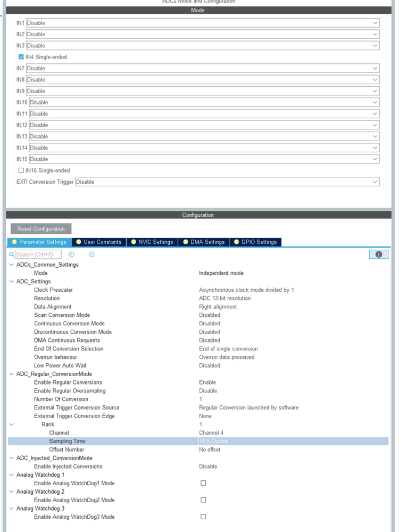Image resolution: width=399 pixels, height=532 pixels.
Task: Collapse ADC_Regular_ConversionMode group
Action: tap(12, 374)
